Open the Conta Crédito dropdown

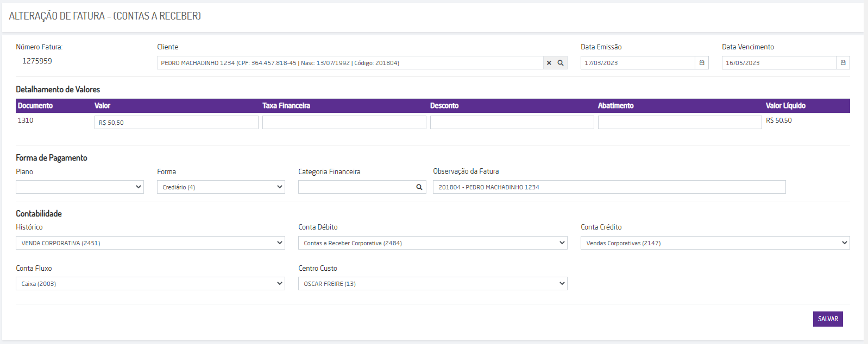(x=715, y=243)
